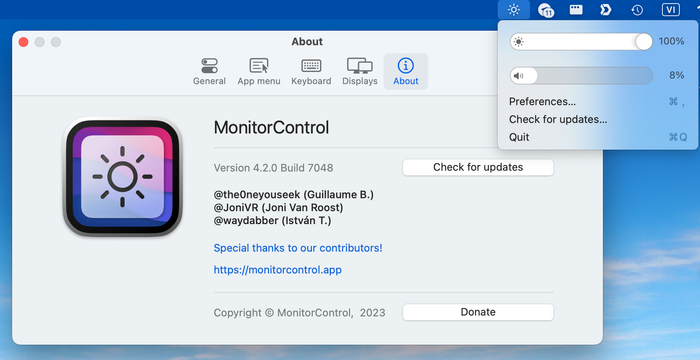This screenshot has width=700, height=360.
Task: Click the speaker icon inside volume slider
Action: click(x=518, y=76)
